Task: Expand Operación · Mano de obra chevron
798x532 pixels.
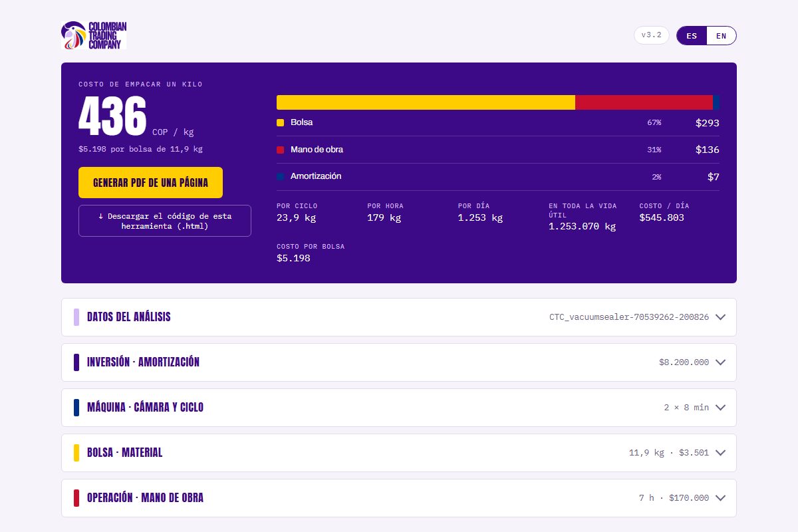Action: pyautogui.click(x=720, y=498)
